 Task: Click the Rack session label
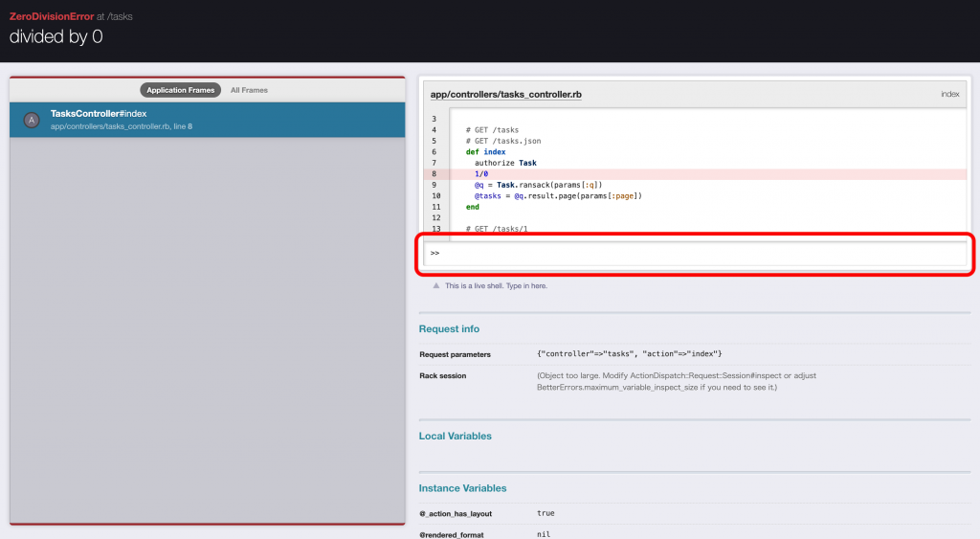442,376
